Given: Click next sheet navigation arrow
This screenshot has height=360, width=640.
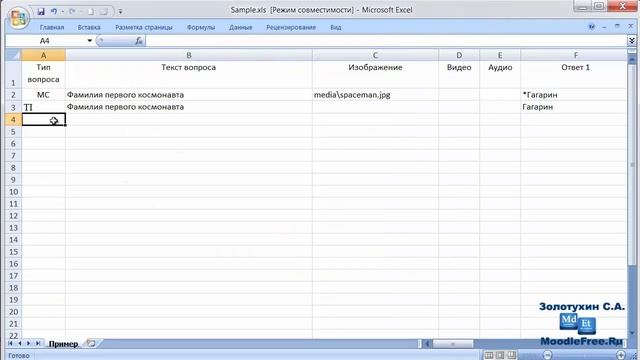Looking at the screenshot, I should pyautogui.click(x=28, y=344).
